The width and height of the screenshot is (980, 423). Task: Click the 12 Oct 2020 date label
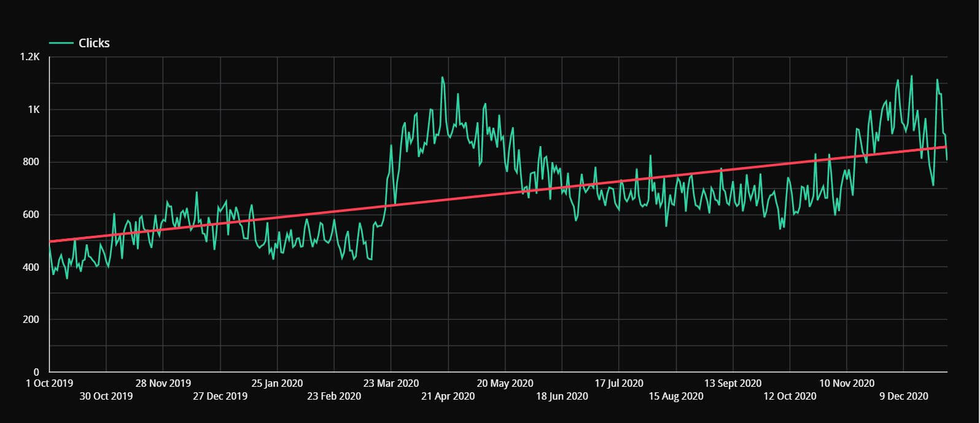(790, 396)
